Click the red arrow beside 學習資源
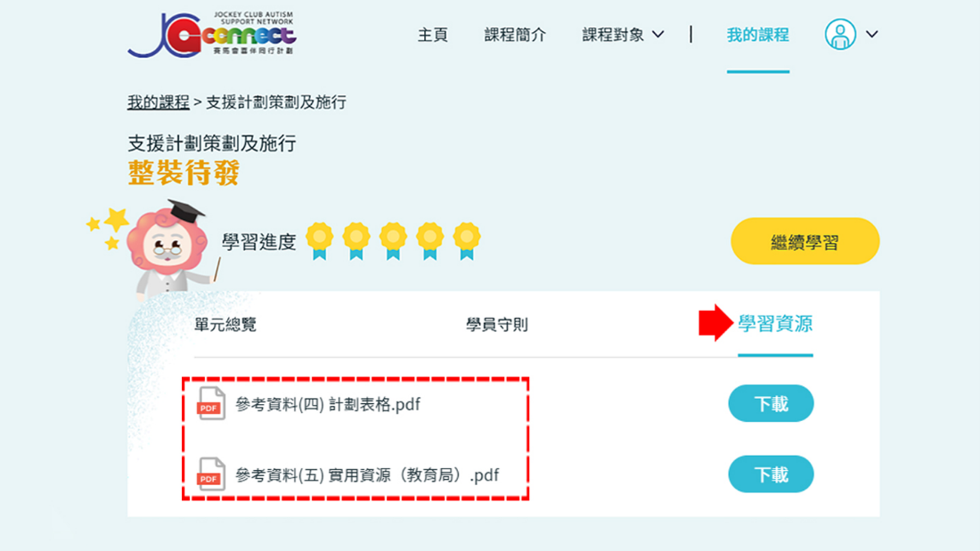This screenshot has width=980, height=551. pyautogui.click(x=715, y=323)
